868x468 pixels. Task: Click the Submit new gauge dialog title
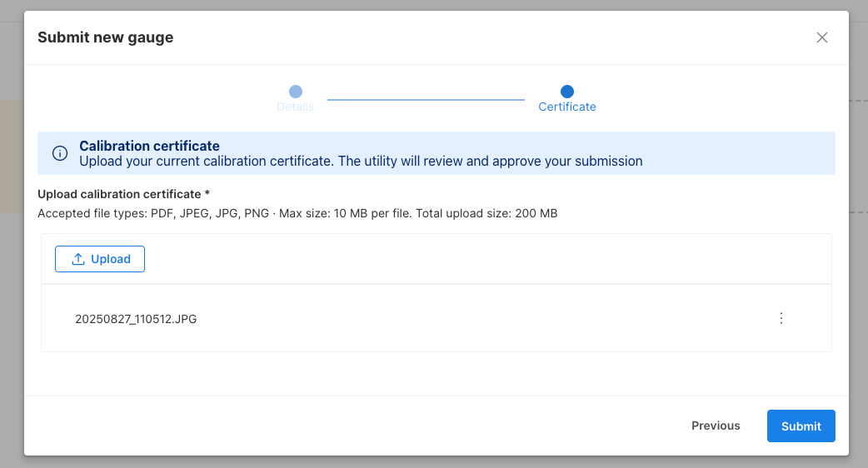point(106,37)
